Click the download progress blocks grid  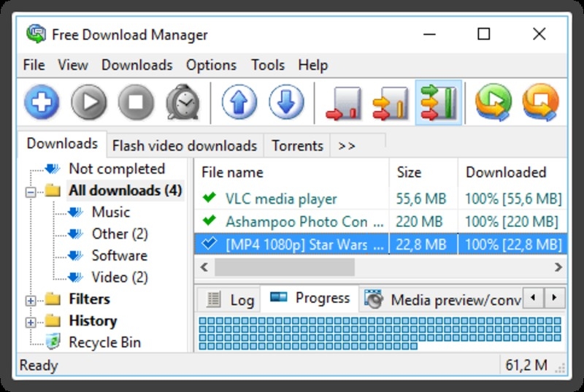pyautogui.click(x=380, y=333)
